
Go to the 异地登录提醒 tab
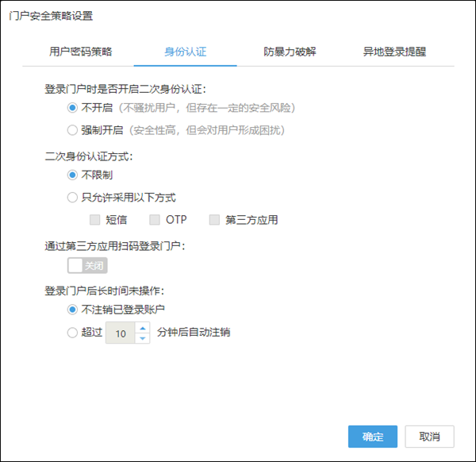coord(394,52)
